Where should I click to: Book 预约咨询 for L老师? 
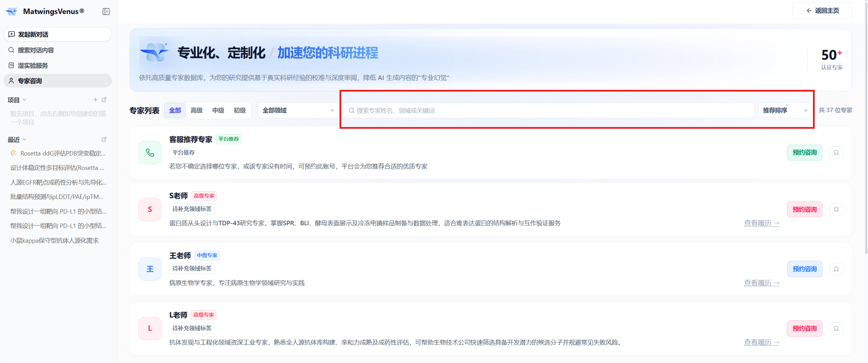[x=805, y=328]
